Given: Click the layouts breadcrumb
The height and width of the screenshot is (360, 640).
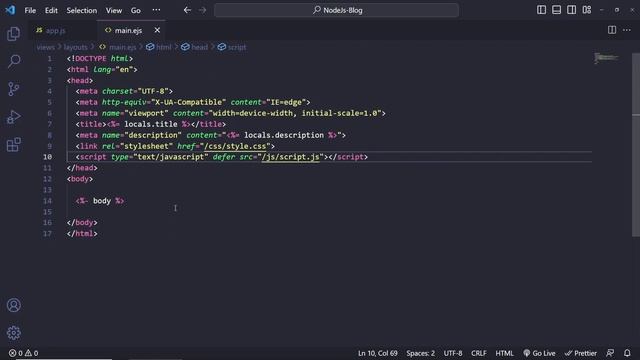Looking at the screenshot, I should point(76,47).
